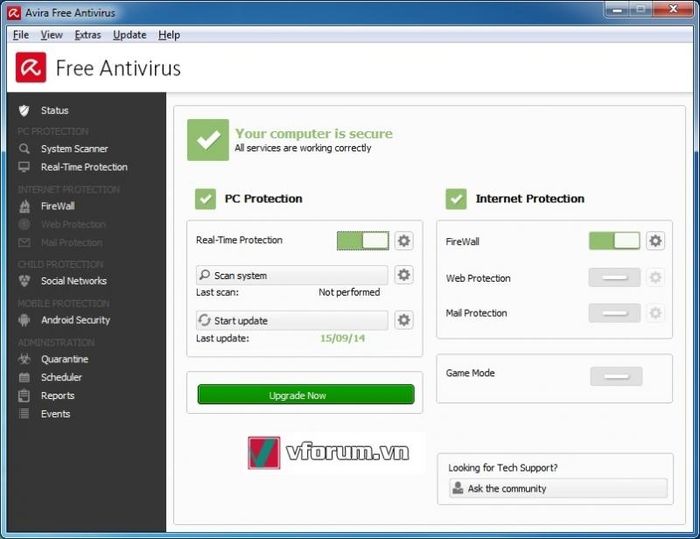The image size is (700, 539).
Task: Click the System Scanner magnifier icon
Action: coord(24,149)
